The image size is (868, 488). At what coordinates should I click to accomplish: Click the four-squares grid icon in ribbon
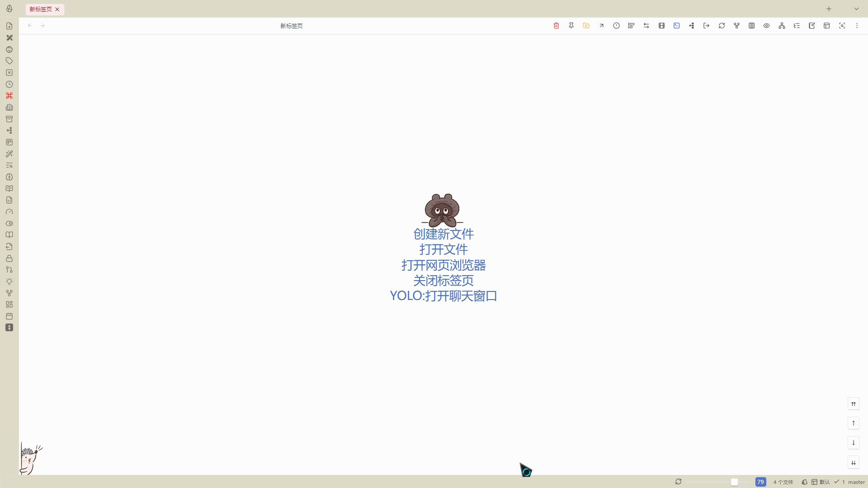click(9, 304)
